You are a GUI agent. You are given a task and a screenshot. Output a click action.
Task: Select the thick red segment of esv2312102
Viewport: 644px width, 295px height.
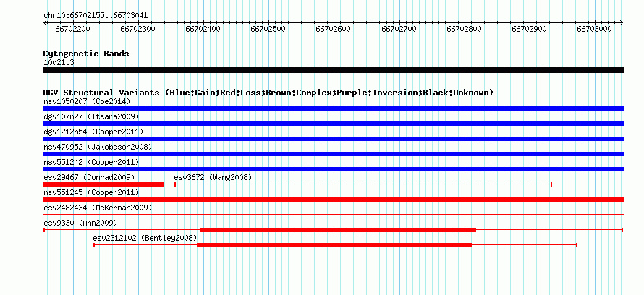point(334,245)
